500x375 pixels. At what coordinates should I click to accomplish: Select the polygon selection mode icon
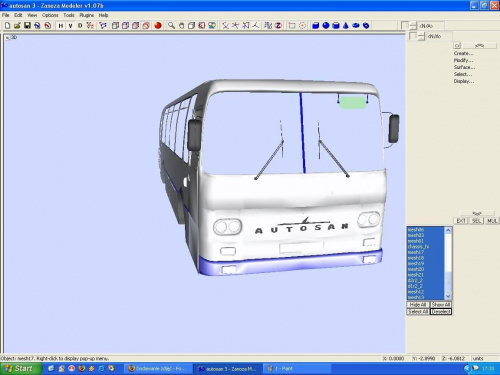pos(103,25)
